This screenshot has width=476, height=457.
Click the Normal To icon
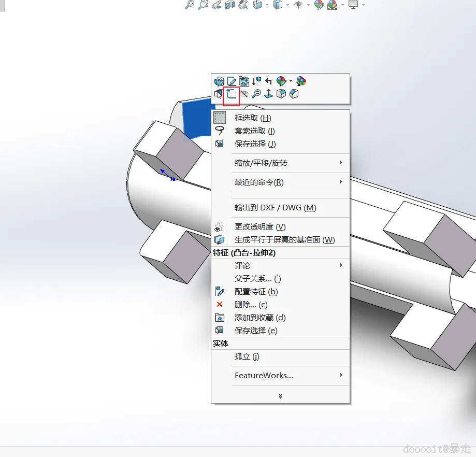[x=269, y=94]
